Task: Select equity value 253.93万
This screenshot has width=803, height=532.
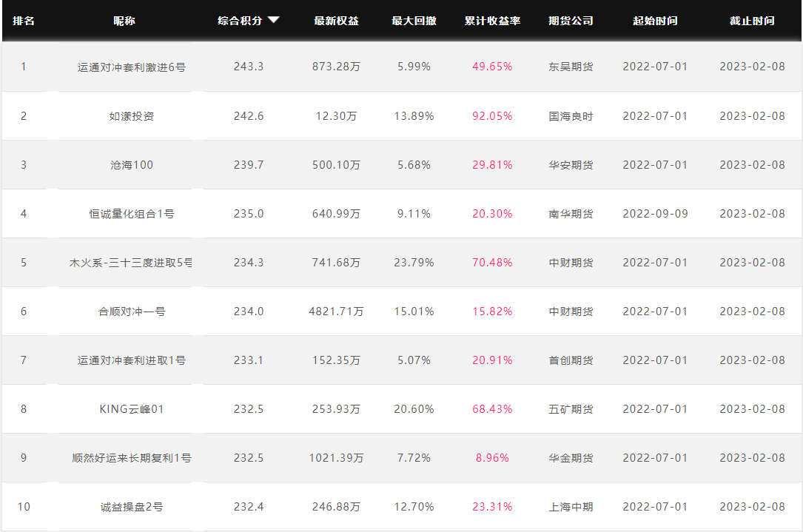Action: coord(336,409)
